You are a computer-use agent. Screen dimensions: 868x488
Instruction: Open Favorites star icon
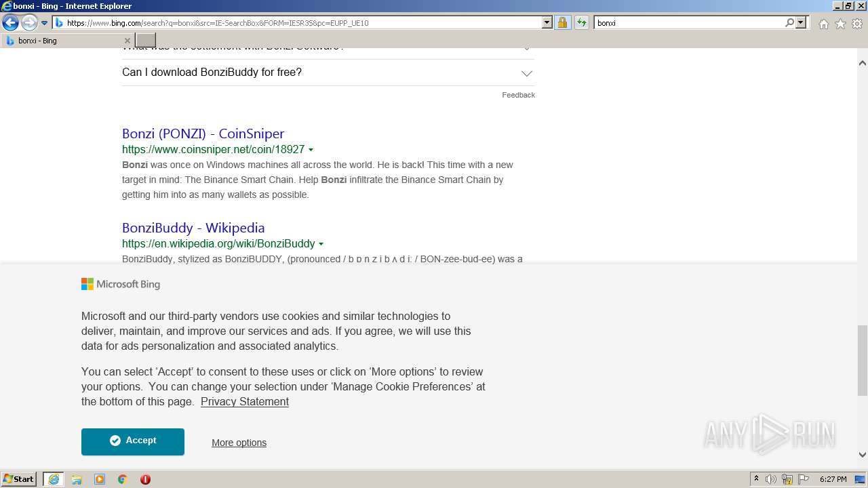840,24
